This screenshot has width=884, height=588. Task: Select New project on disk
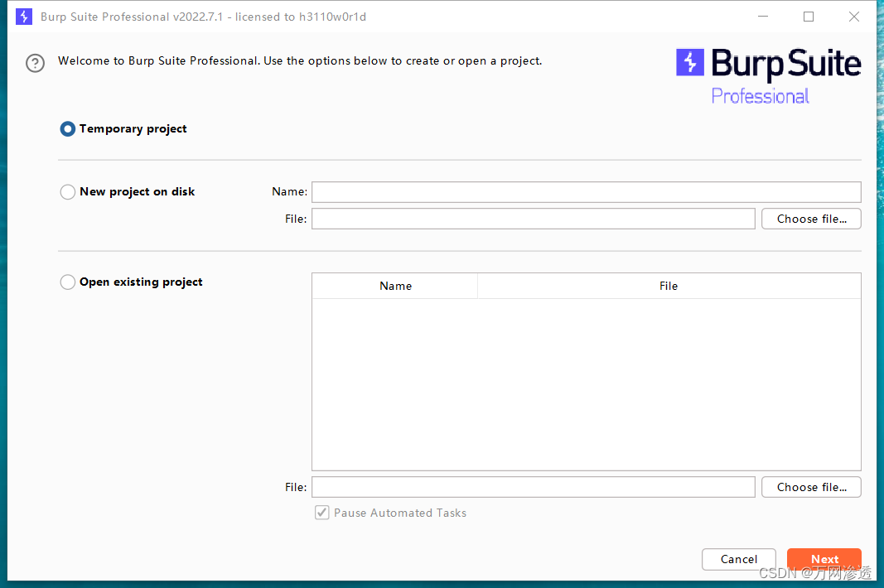click(x=67, y=191)
